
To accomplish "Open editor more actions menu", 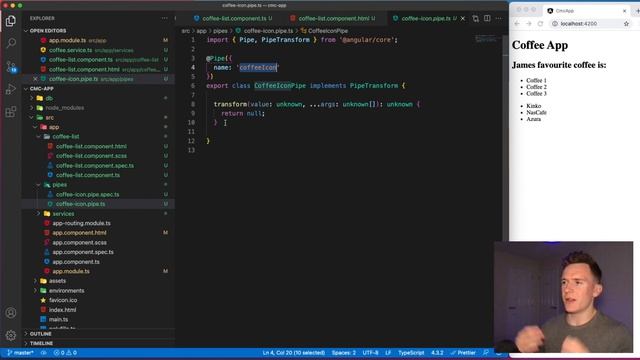I will pos(499,18).
